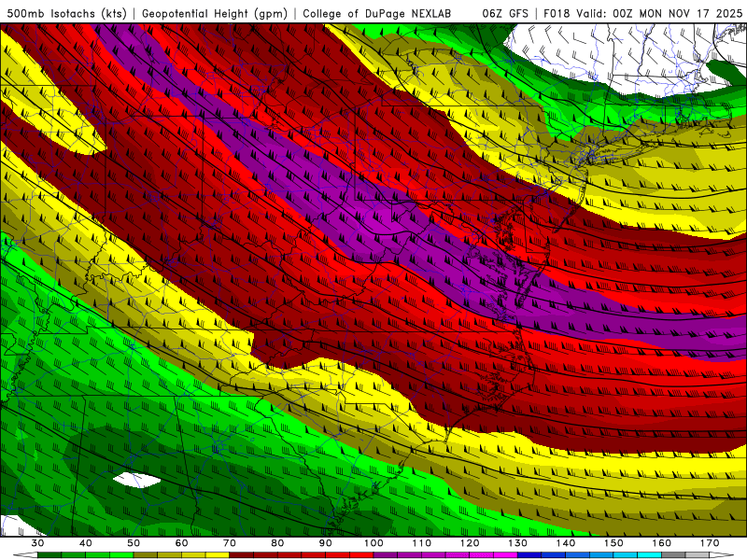The height and width of the screenshot is (560, 747).
Task: Click the '80' value on the color scale
Action: (277, 543)
